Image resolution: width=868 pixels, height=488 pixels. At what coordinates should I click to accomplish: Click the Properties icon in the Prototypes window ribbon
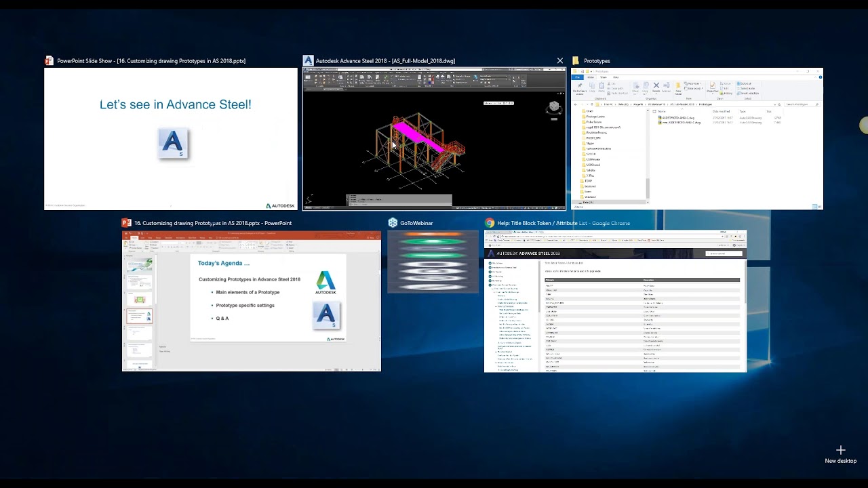713,87
